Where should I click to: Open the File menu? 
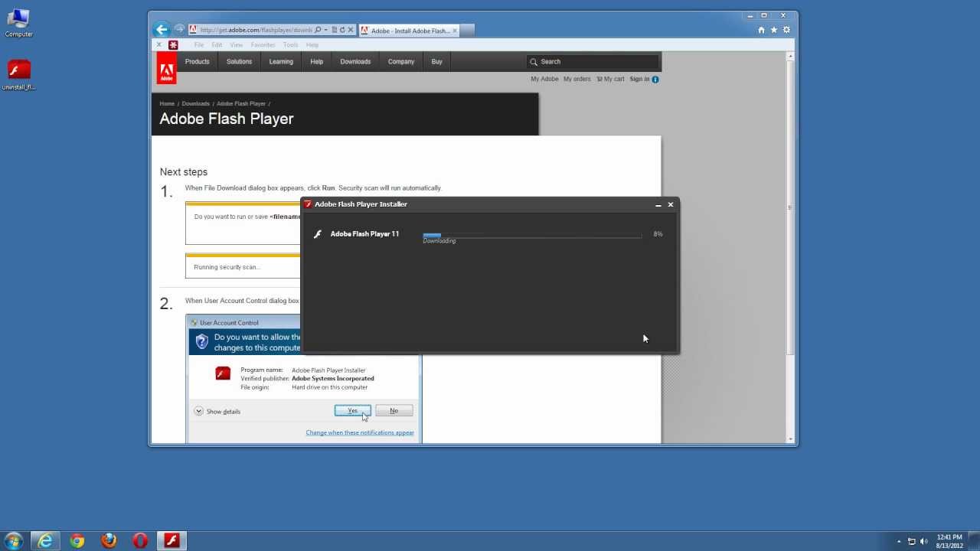[x=199, y=45]
